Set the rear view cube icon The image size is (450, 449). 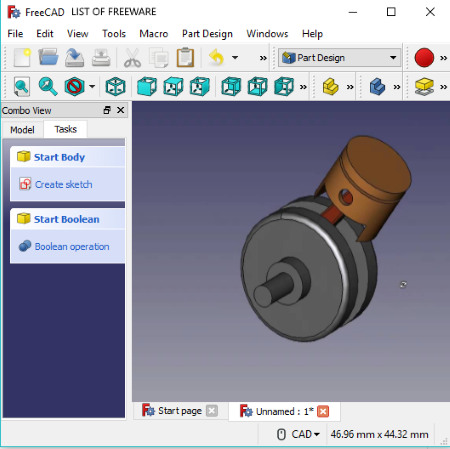[x=231, y=87]
